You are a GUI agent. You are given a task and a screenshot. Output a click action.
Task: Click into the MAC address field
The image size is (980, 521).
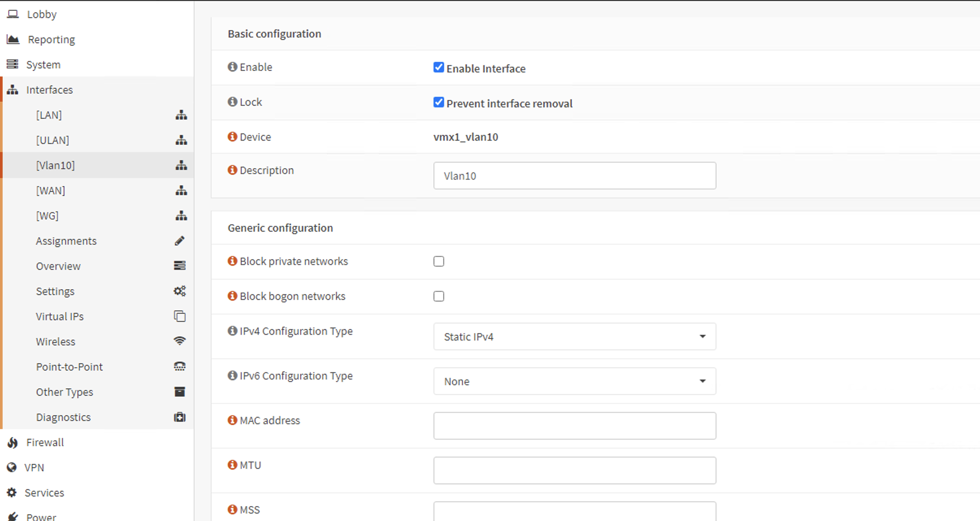574,426
